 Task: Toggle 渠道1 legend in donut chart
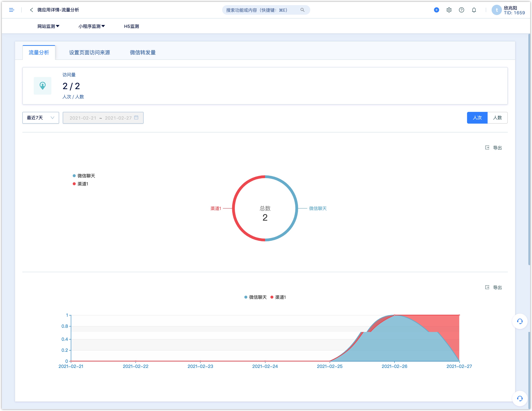tap(80, 184)
